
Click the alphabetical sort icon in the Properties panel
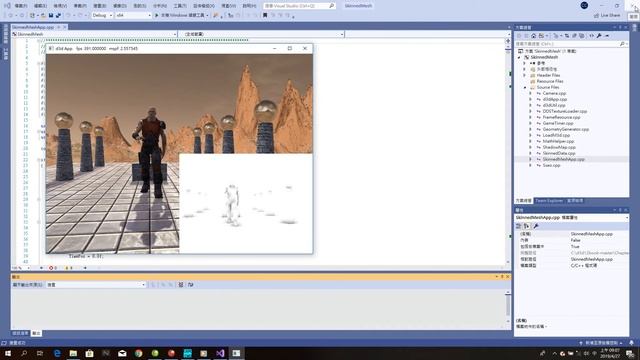point(527,226)
